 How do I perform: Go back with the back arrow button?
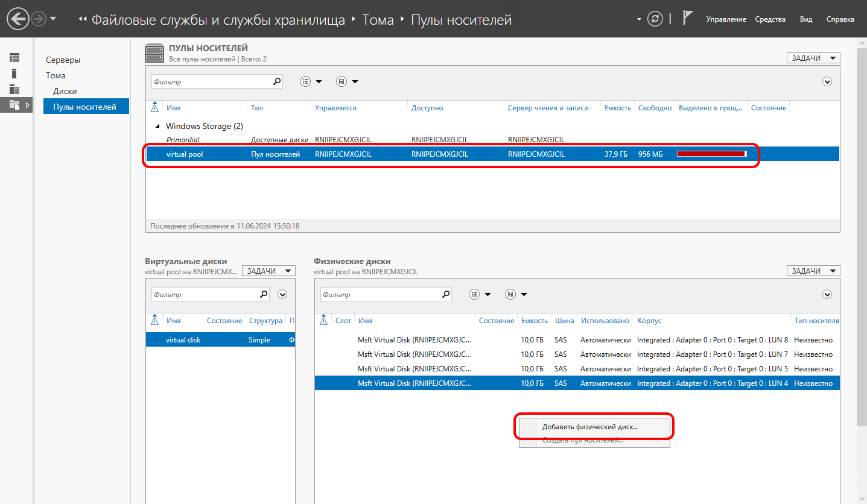(x=18, y=19)
